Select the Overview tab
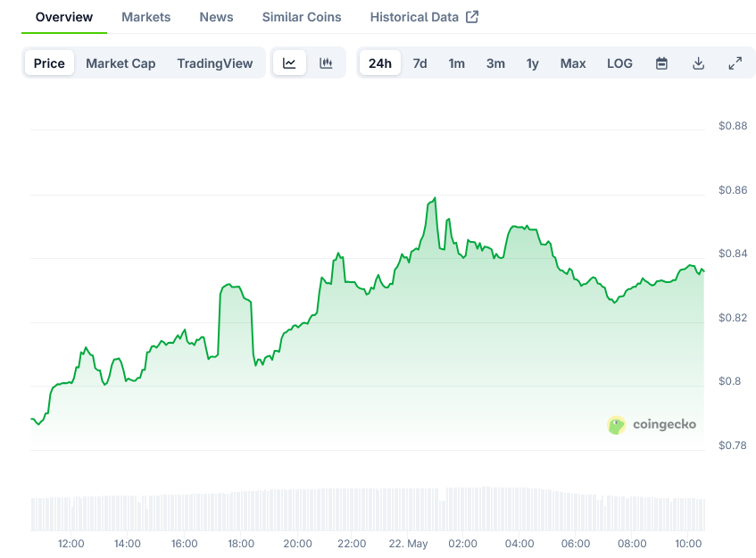The height and width of the screenshot is (558, 756). (64, 17)
